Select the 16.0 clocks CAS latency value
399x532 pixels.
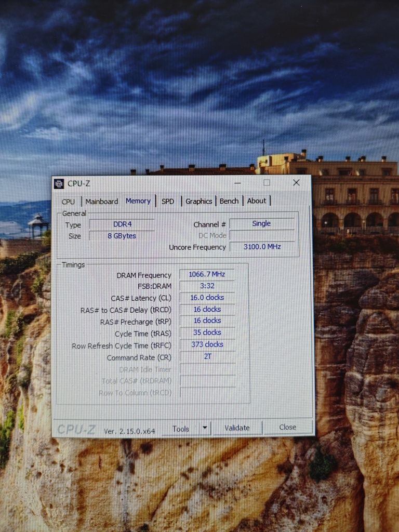(207, 298)
